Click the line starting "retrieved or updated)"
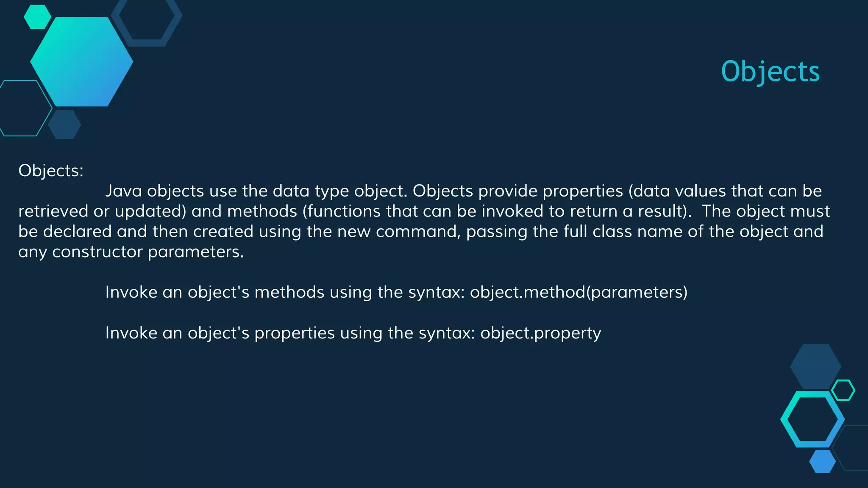868x488 pixels. [424, 211]
